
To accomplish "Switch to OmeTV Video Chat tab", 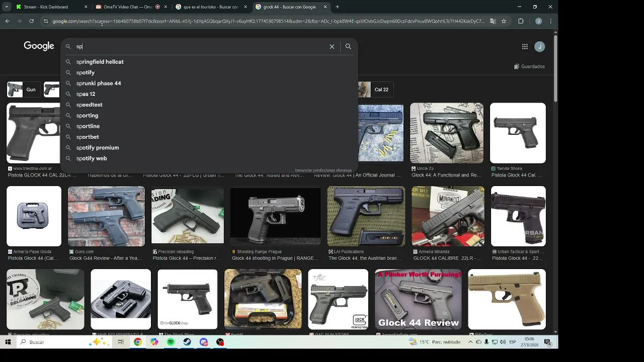I will pos(128,7).
